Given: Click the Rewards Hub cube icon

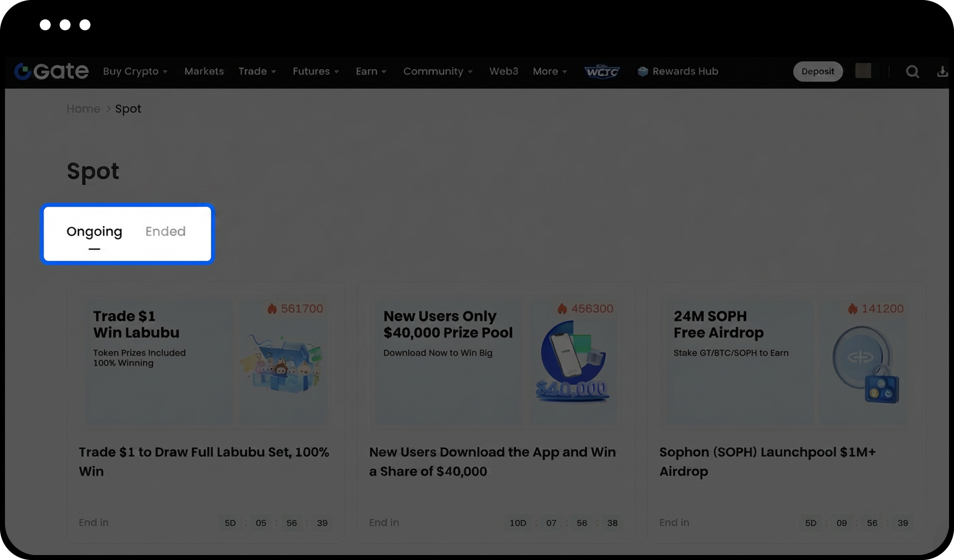Looking at the screenshot, I should [x=642, y=71].
